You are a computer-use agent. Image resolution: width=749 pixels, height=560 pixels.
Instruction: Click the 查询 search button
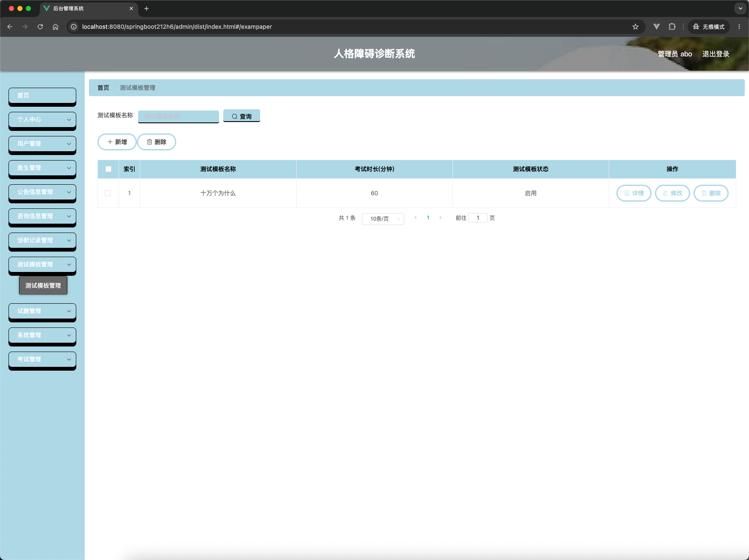pos(241,116)
